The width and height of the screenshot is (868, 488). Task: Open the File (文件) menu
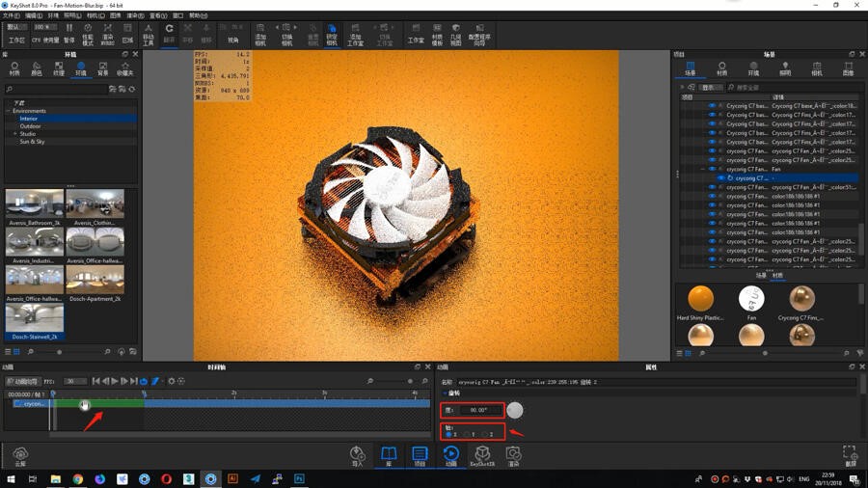11,15
